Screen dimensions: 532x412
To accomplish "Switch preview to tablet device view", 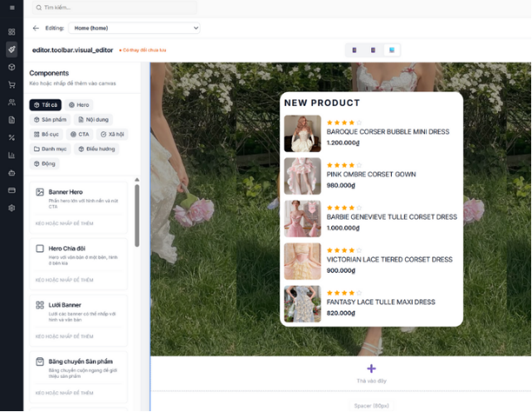I will tap(373, 50).
